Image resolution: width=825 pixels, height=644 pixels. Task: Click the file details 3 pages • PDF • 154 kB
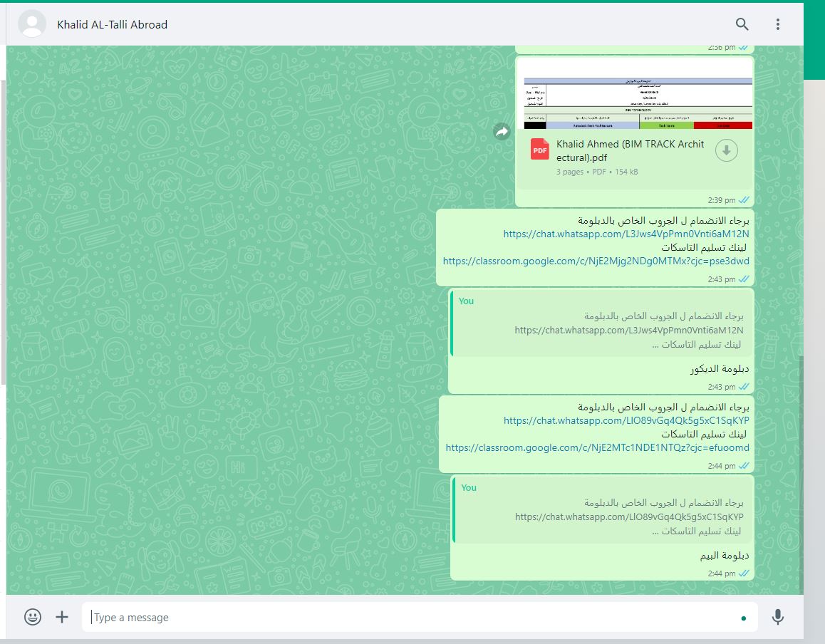tap(597, 172)
